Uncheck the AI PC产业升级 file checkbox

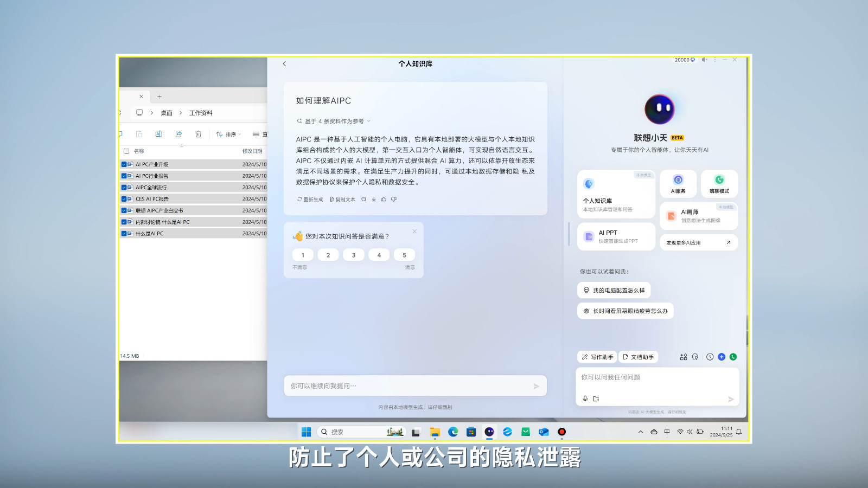click(x=124, y=164)
